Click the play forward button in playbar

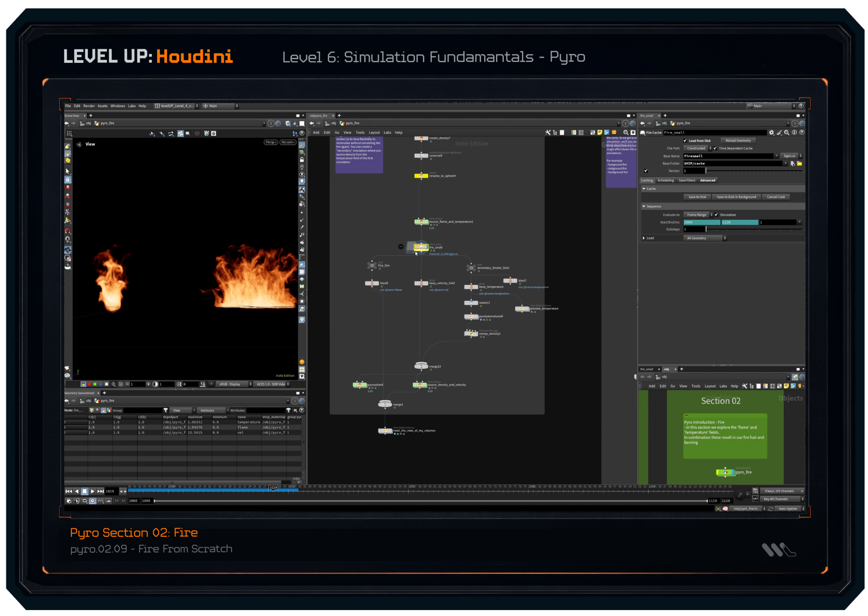pyautogui.click(x=92, y=491)
